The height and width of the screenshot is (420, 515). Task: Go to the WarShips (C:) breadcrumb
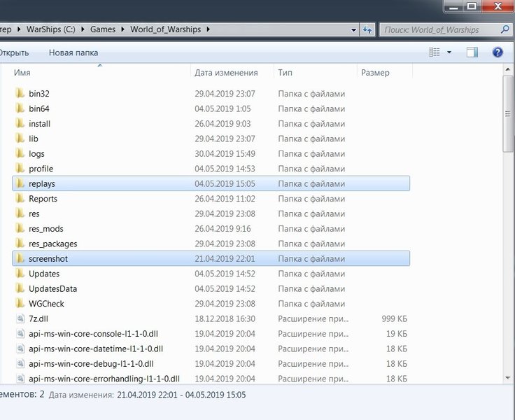51,29
